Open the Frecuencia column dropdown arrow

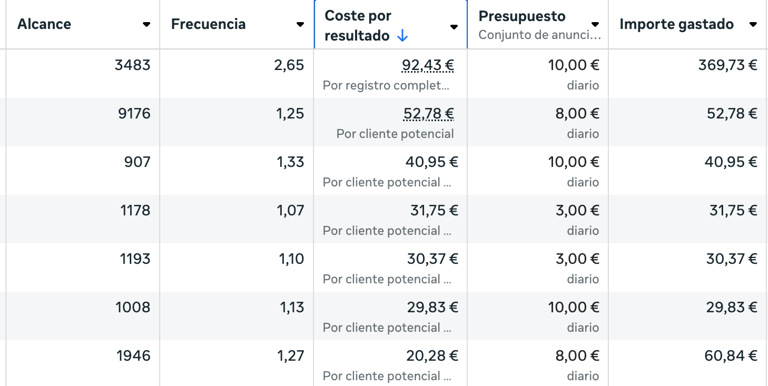(300, 24)
